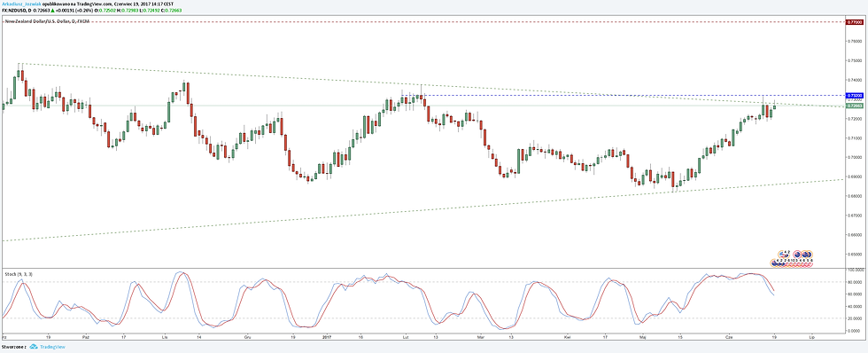Click the TradingView cloud logo icon

(34, 348)
